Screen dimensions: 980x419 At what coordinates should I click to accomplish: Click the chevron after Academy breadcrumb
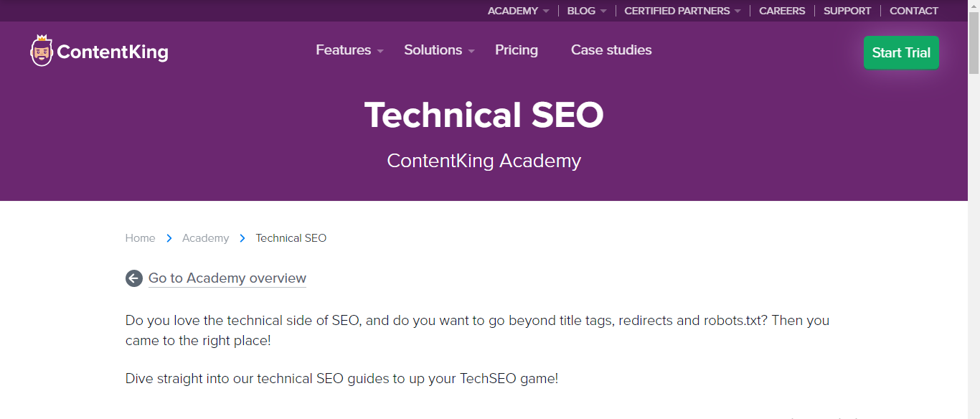[242, 238]
